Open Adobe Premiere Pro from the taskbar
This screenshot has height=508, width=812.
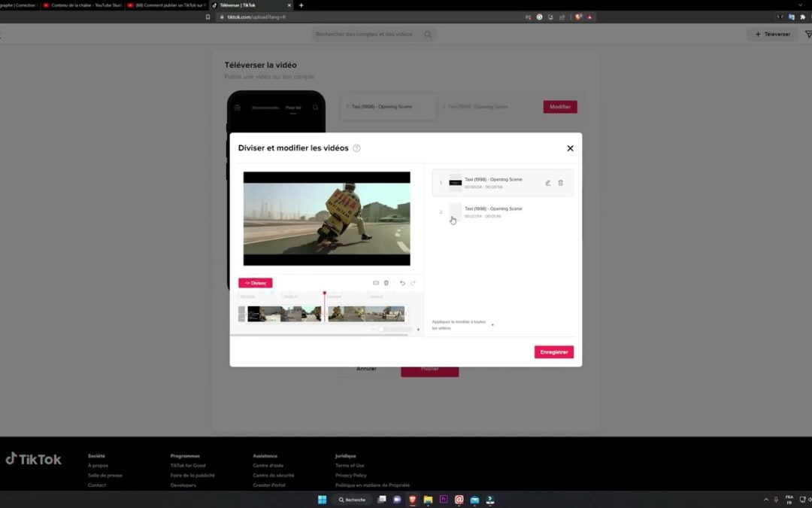coord(444,500)
